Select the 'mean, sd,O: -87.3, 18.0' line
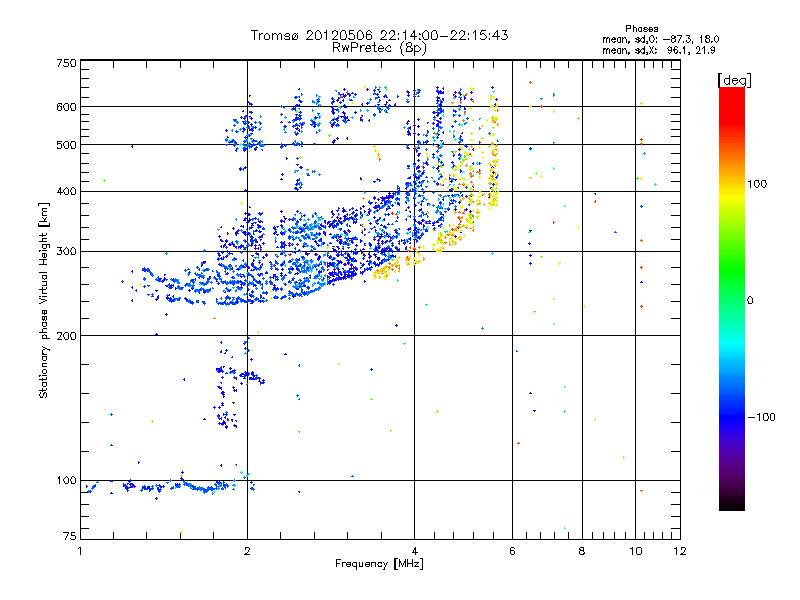 click(x=661, y=39)
